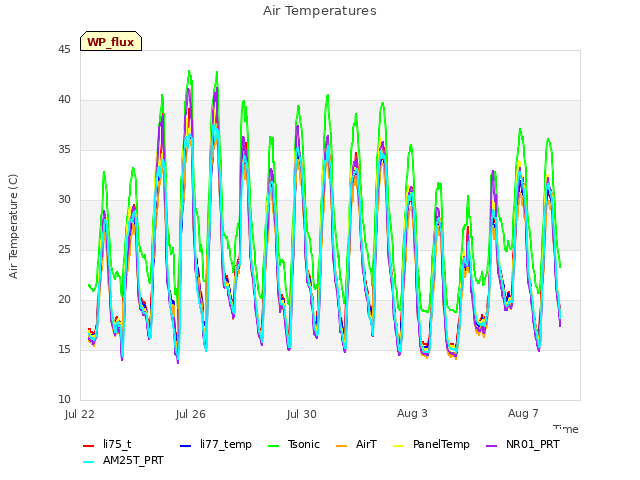Select li77_temp legend label
This screenshot has width=640, height=480.
(226, 444)
